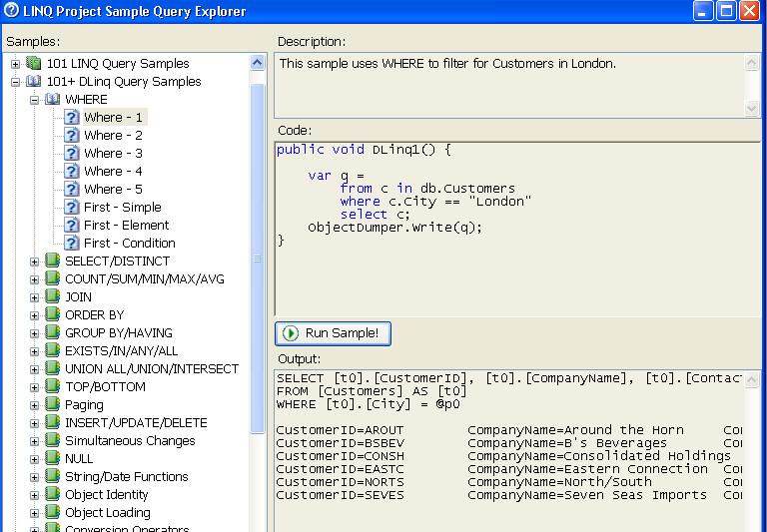Click the TOP/BOTTOM book icon

52,386
